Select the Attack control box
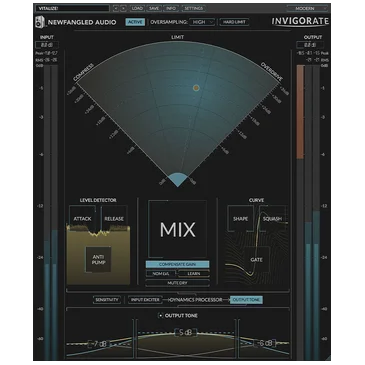This screenshot has width=365, height=365. point(82,219)
